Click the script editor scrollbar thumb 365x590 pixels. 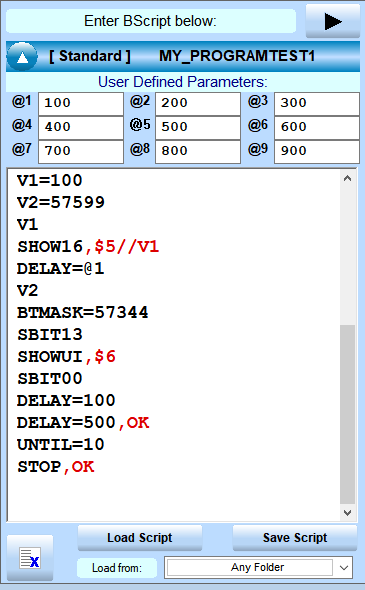coord(348,414)
